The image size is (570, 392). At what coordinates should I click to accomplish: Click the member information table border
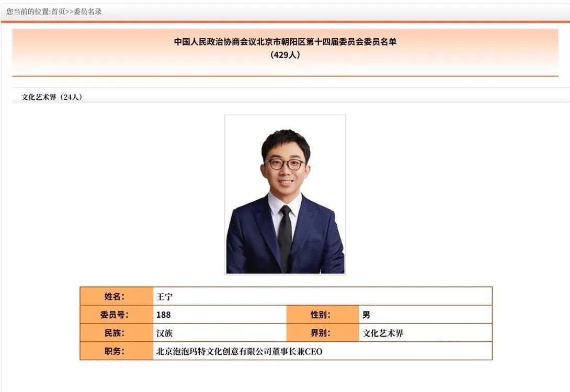(286, 286)
